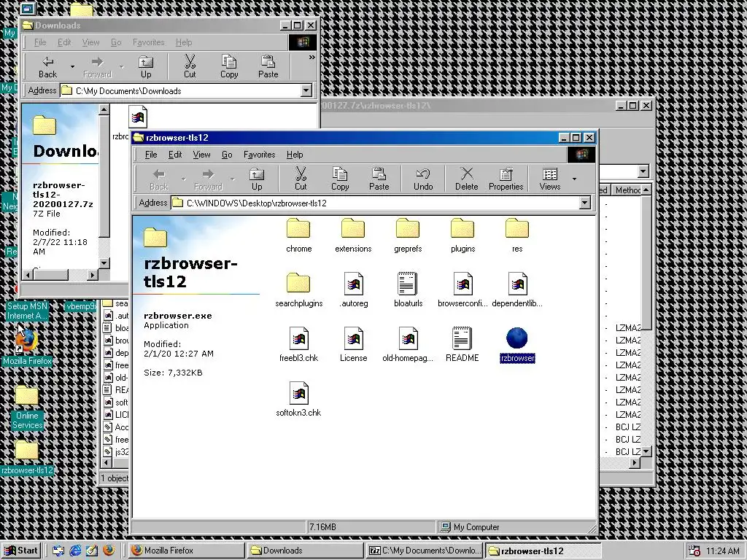Select Mozilla Firefox desktop shortcut

27,346
